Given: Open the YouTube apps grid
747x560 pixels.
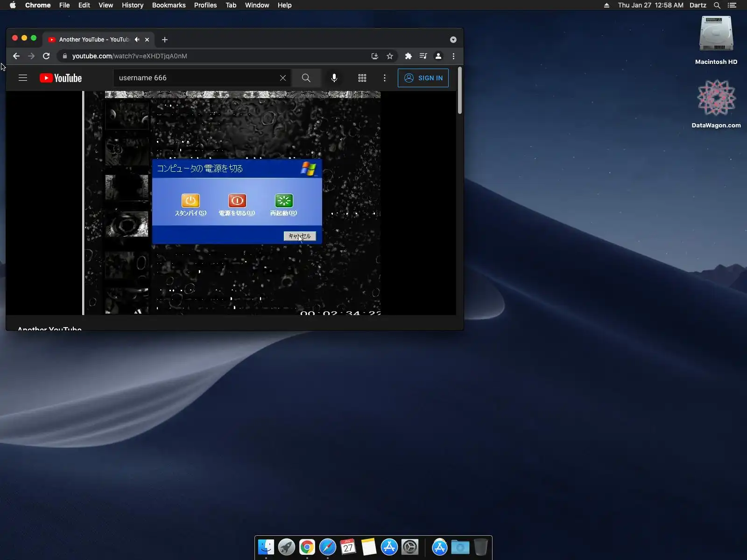Looking at the screenshot, I should 362,78.
